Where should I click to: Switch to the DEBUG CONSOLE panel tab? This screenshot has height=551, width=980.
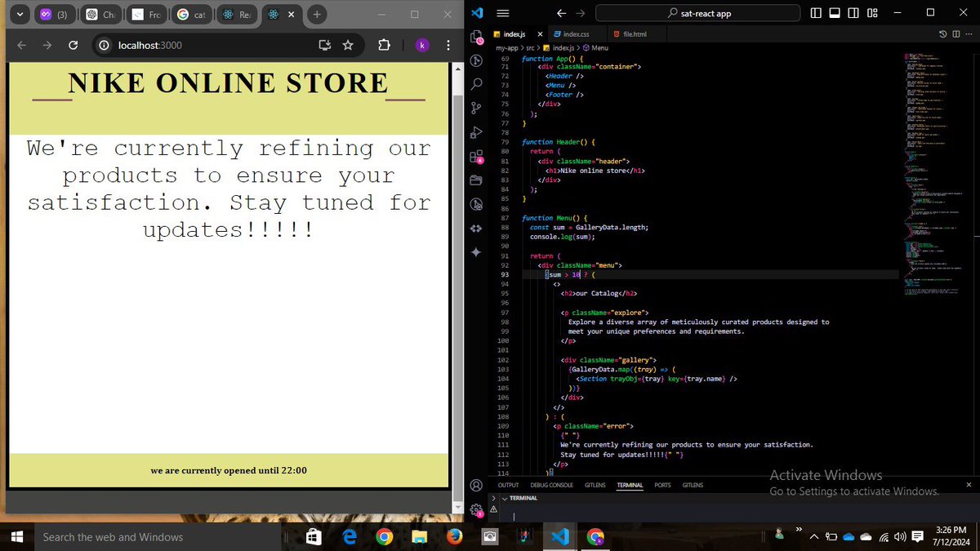click(x=551, y=485)
